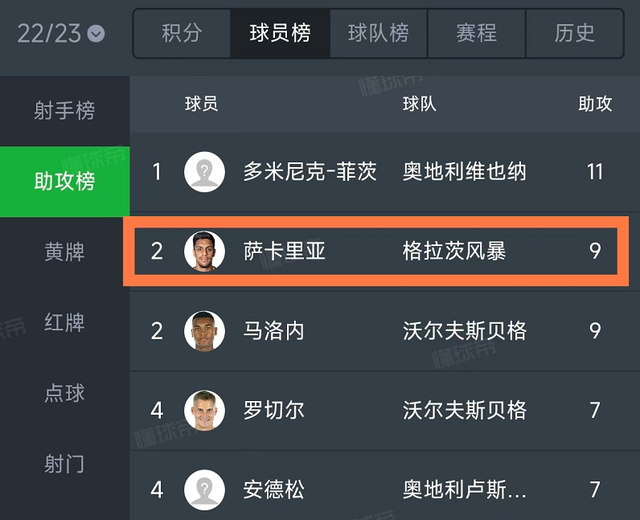Click 罗切尔's player avatar photo

pyautogui.click(x=205, y=410)
